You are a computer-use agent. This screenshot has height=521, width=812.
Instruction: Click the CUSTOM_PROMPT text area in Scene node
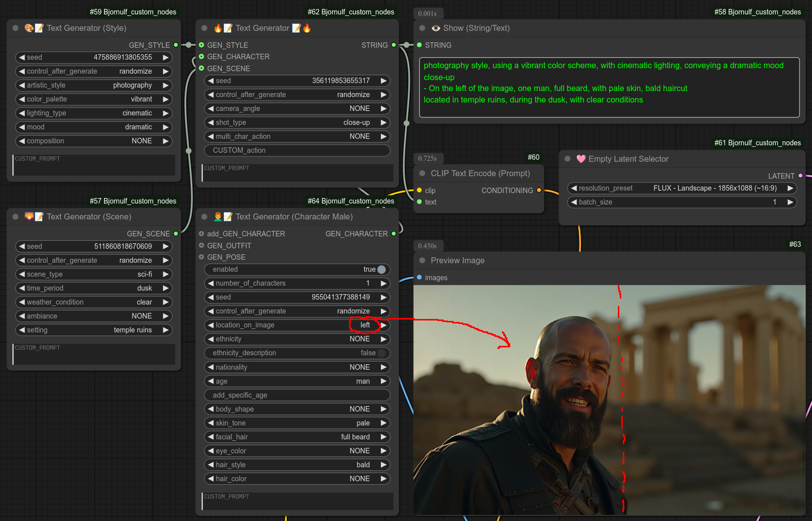pos(94,354)
